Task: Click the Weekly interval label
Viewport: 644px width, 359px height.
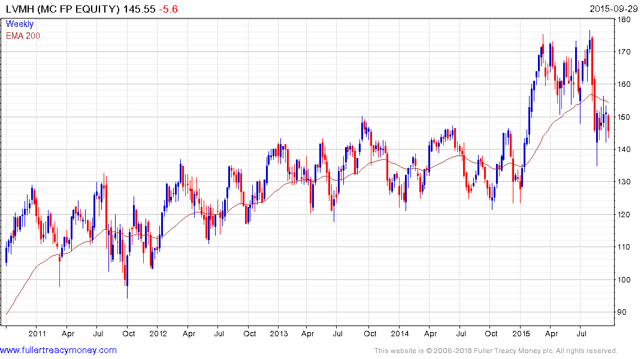Action: pyautogui.click(x=19, y=24)
